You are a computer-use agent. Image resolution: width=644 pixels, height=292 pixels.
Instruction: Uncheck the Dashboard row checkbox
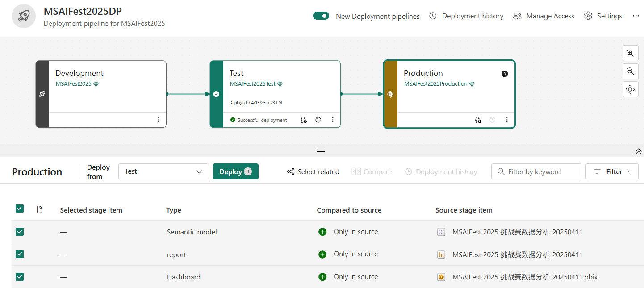click(x=20, y=277)
